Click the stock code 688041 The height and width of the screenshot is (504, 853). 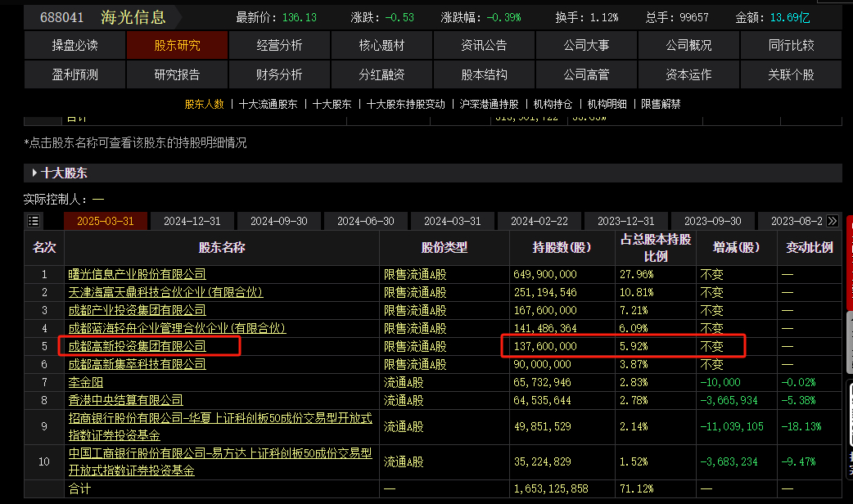coord(62,17)
